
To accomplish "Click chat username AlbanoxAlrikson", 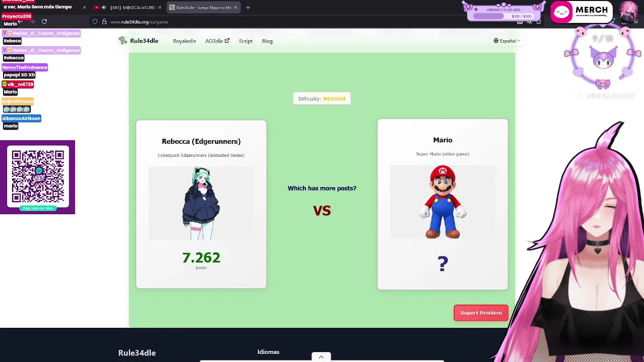I will click(21, 119).
